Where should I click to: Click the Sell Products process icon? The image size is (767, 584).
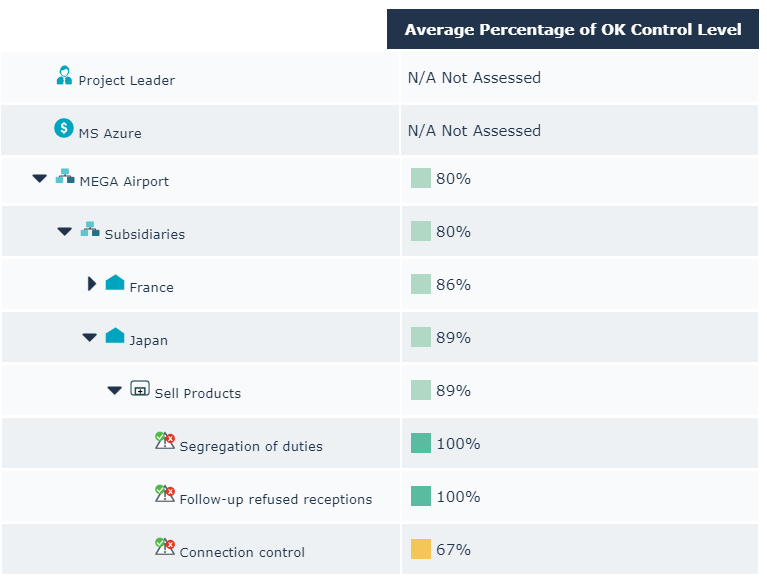[140, 388]
